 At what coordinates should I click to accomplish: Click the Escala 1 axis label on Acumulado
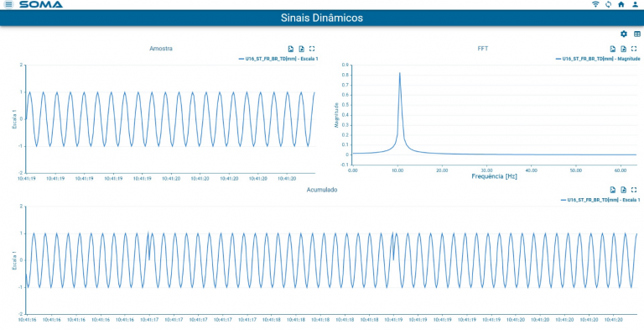point(14,260)
